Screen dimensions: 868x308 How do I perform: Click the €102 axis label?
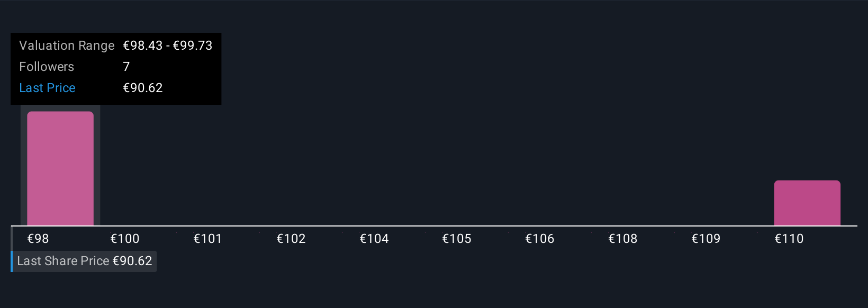click(x=291, y=239)
